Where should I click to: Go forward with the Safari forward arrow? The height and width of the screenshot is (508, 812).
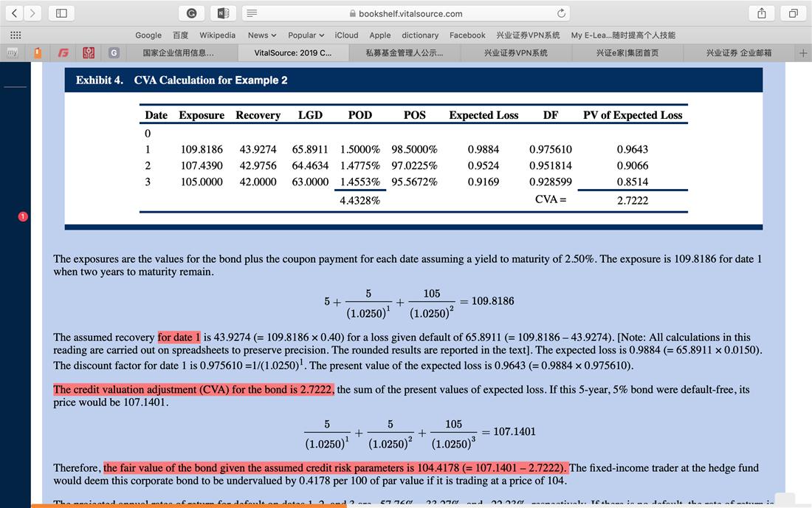(x=32, y=13)
